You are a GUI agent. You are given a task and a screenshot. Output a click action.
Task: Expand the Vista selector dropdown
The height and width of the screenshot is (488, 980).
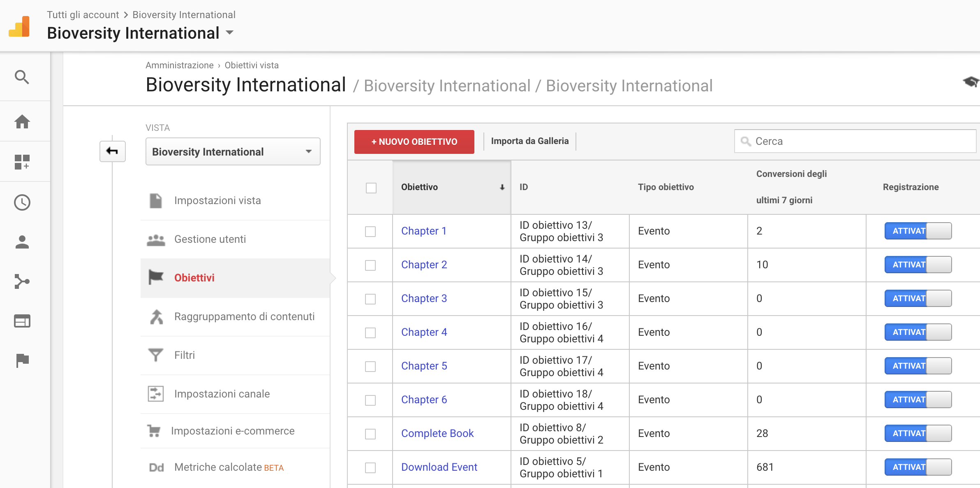(233, 151)
